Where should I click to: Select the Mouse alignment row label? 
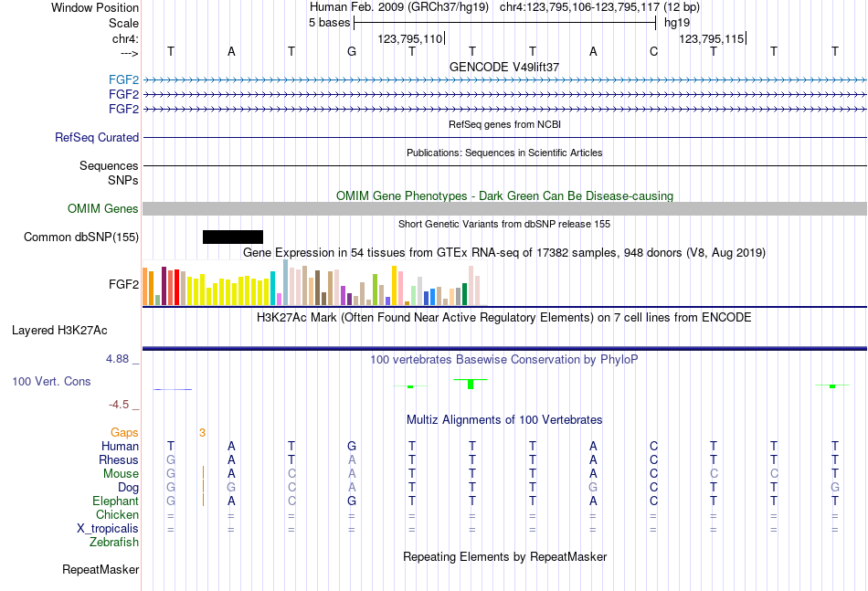coord(122,474)
